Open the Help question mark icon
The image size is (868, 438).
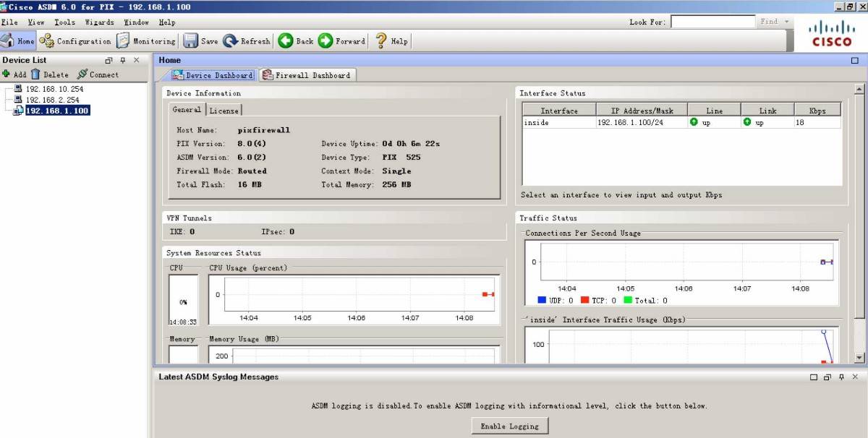click(380, 41)
